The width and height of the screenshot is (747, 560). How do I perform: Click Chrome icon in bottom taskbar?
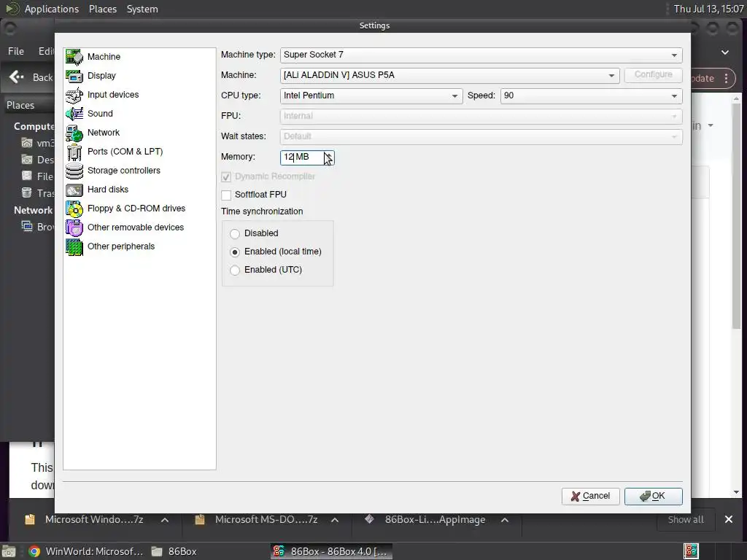click(x=34, y=551)
